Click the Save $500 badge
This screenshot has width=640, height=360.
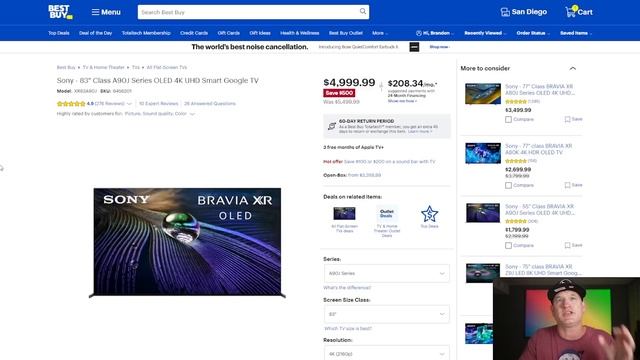339,93
